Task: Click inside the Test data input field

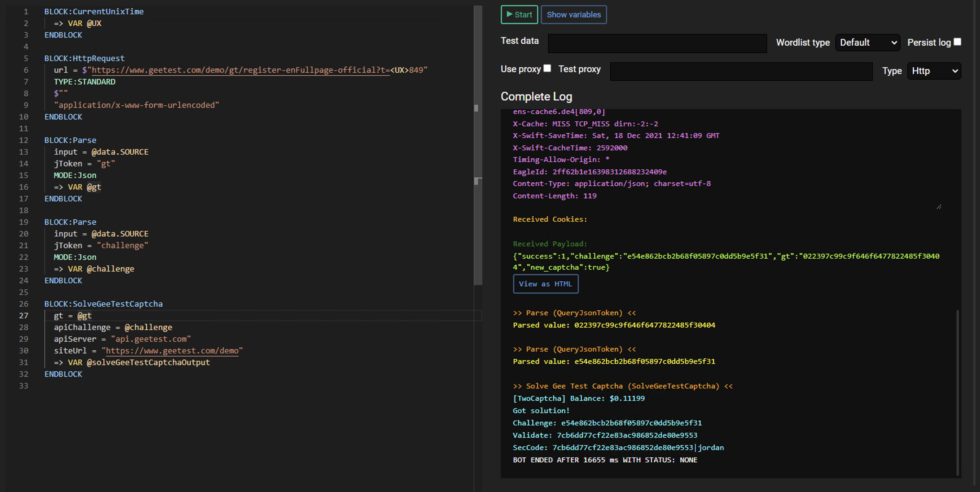Action: pos(657,43)
